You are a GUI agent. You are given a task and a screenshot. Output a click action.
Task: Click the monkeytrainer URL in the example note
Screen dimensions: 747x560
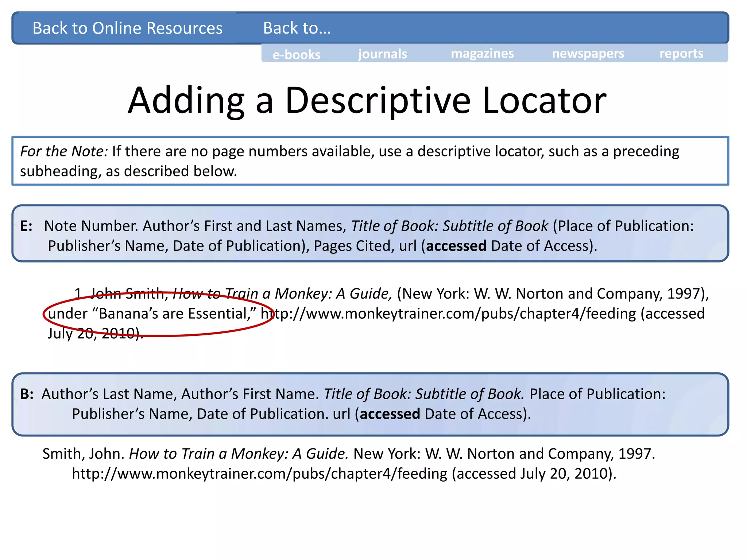(x=448, y=314)
